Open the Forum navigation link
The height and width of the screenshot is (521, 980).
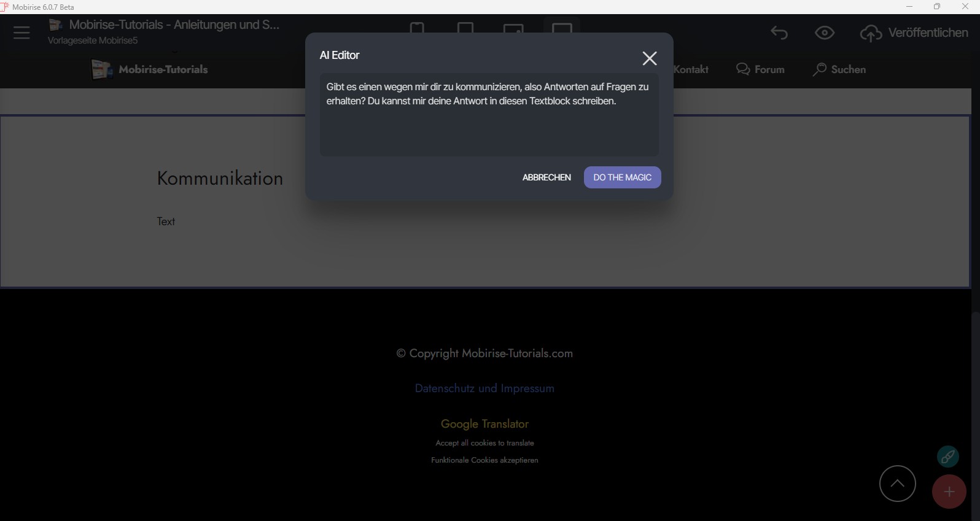click(760, 69)
